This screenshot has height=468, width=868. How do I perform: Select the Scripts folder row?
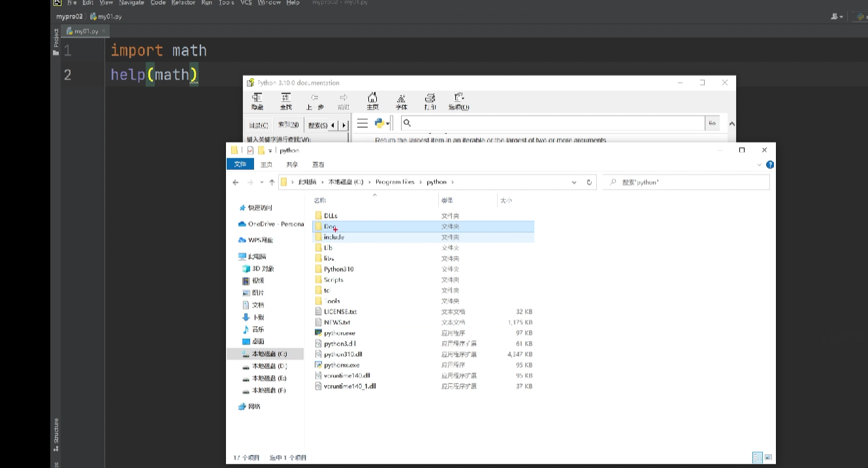(423, 280)
